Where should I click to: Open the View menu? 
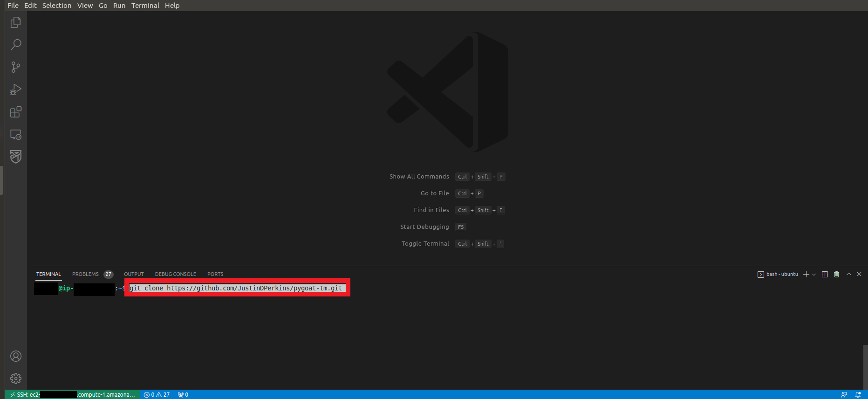85,6
